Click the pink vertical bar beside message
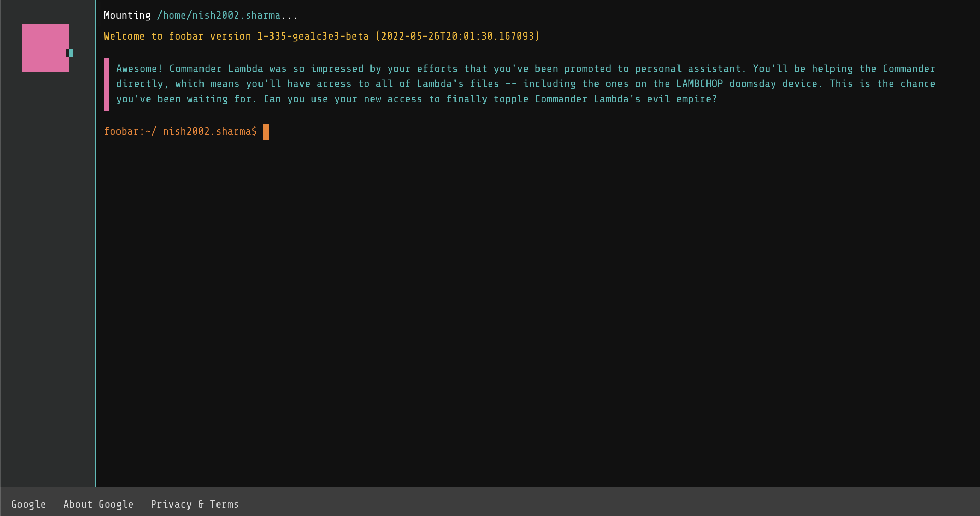The image size is (980, 516). pos(107,84)
